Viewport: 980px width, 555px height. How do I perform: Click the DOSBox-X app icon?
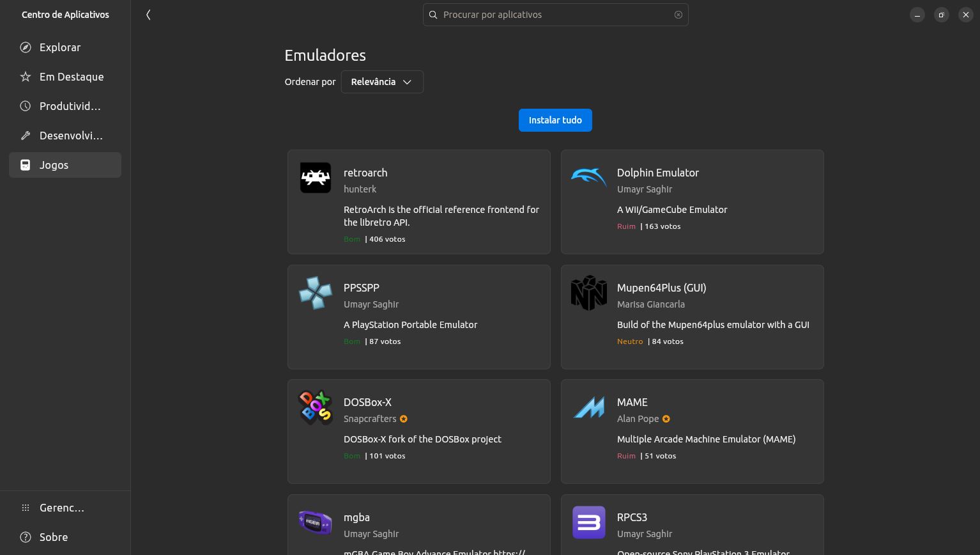coord(316,407)
